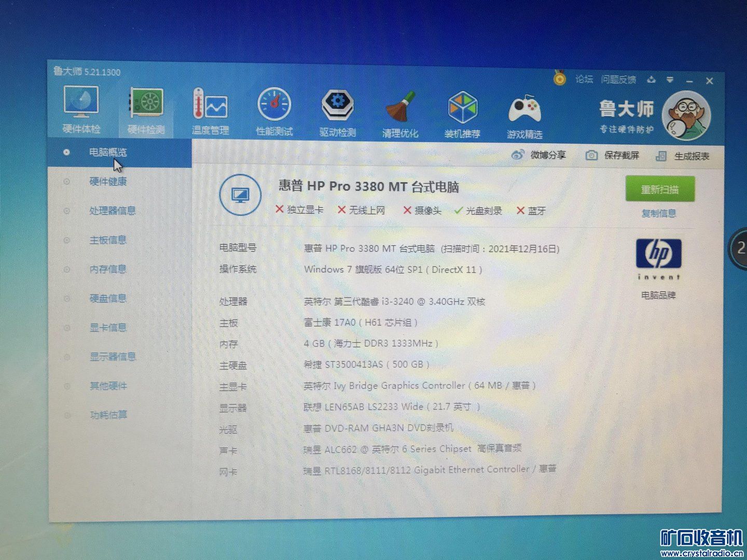Image resolution: width=747 pixels, height=560 pixels.
Task: Click the 网卡 row label
Action: pyautogui.click(x=228, y=472)
